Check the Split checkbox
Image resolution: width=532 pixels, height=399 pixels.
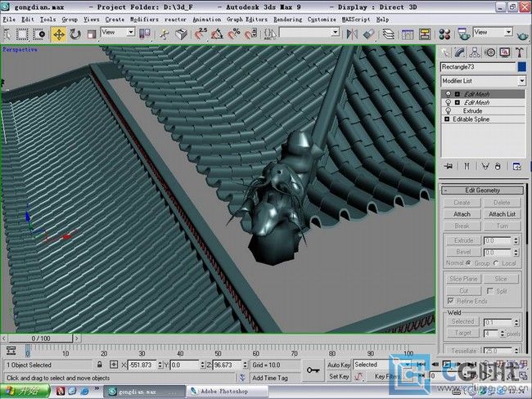coord(489,291)
